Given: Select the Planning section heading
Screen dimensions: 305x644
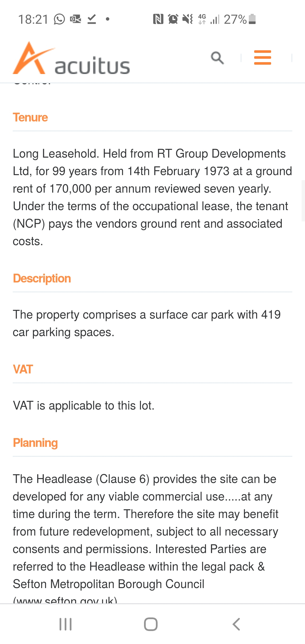Looking at the screenshot, I should tap(35, 443).
